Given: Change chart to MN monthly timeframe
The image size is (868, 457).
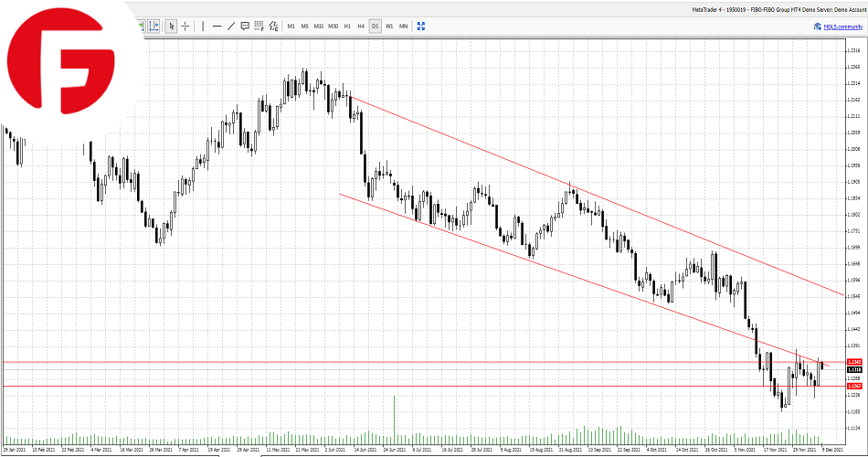Looking at the screenshot, I should 403,27.
